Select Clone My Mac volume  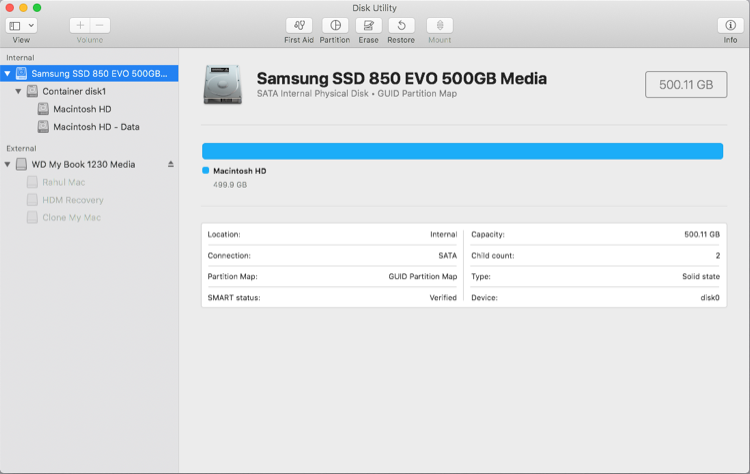coord(71,217)
